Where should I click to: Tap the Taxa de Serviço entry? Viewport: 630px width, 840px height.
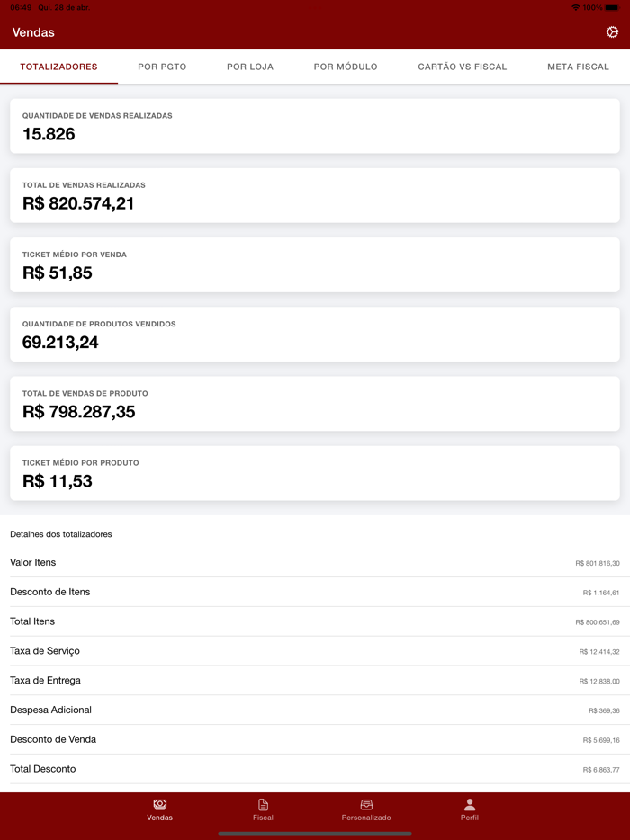pos(315,650)
